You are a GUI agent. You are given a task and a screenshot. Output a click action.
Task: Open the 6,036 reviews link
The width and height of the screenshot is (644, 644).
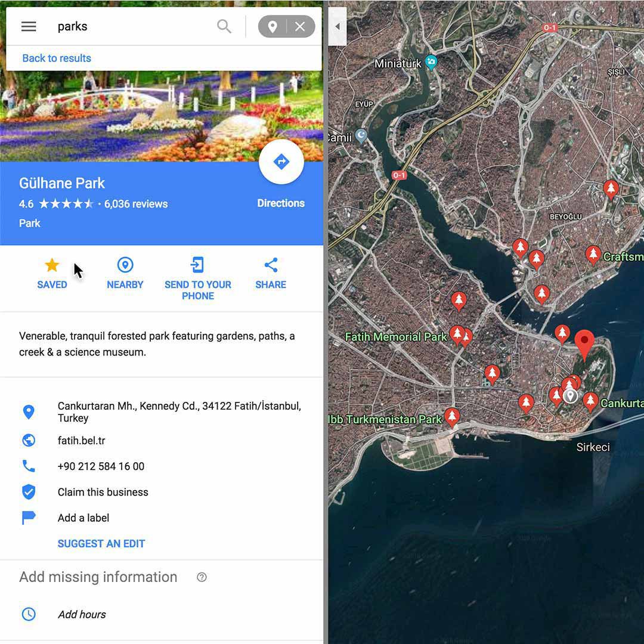136,204
